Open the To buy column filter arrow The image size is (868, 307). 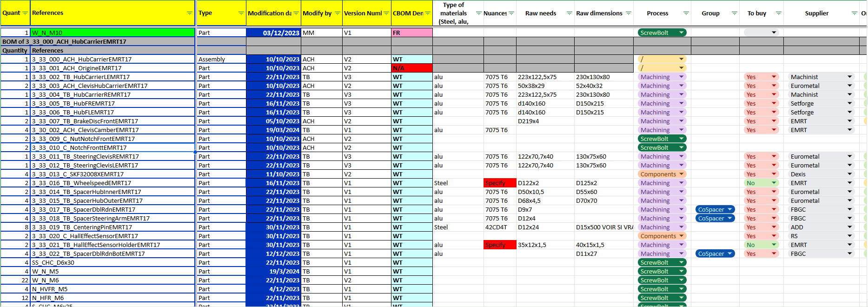(778, 13)
